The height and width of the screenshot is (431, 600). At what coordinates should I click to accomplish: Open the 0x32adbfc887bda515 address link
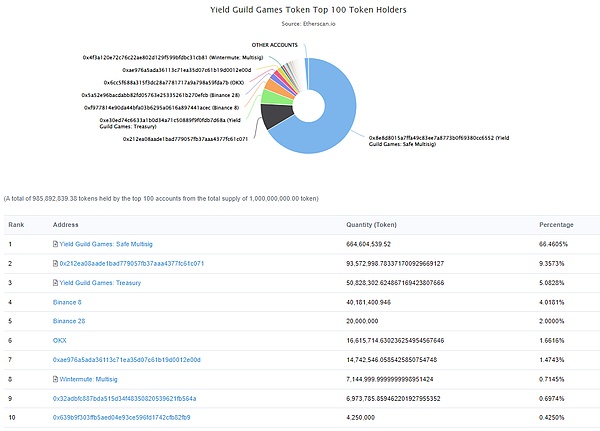(126, 399)
